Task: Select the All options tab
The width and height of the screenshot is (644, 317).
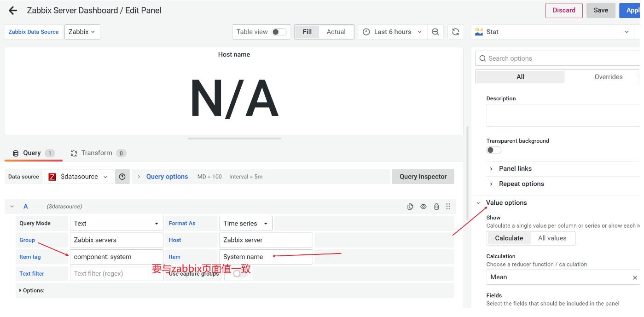Action: click(520, 77)
